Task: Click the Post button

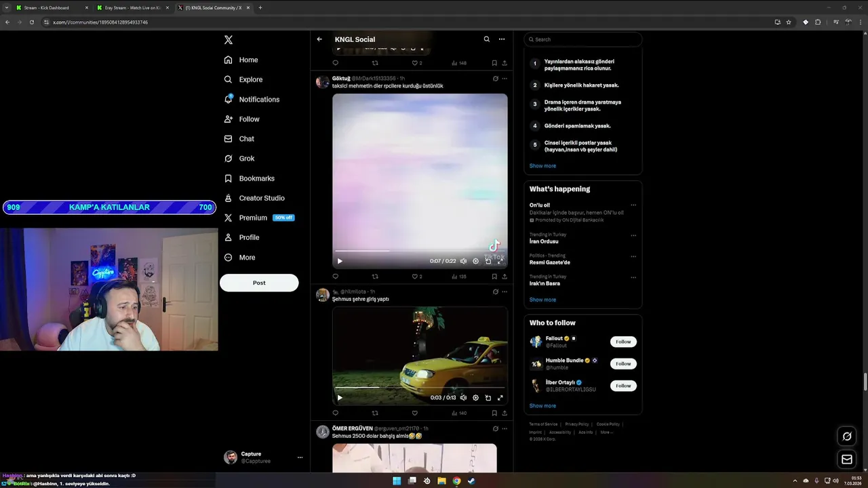Action: point(259,283)
